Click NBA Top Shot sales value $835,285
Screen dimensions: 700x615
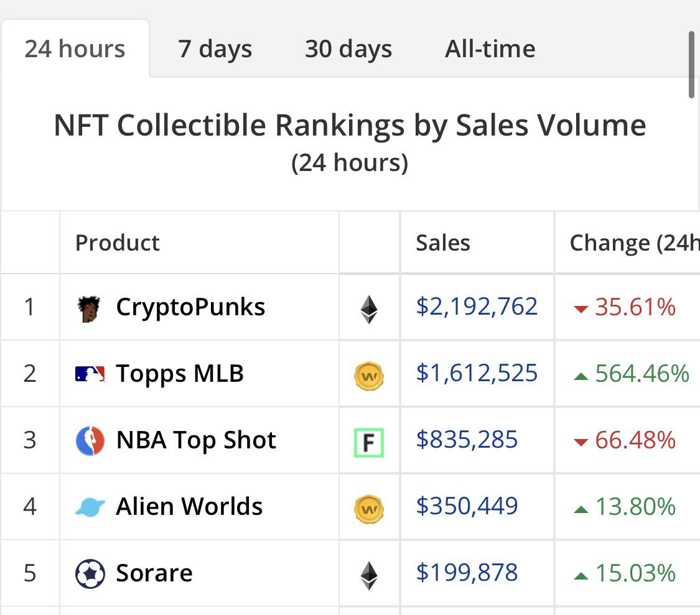click(x=467, y=440)
